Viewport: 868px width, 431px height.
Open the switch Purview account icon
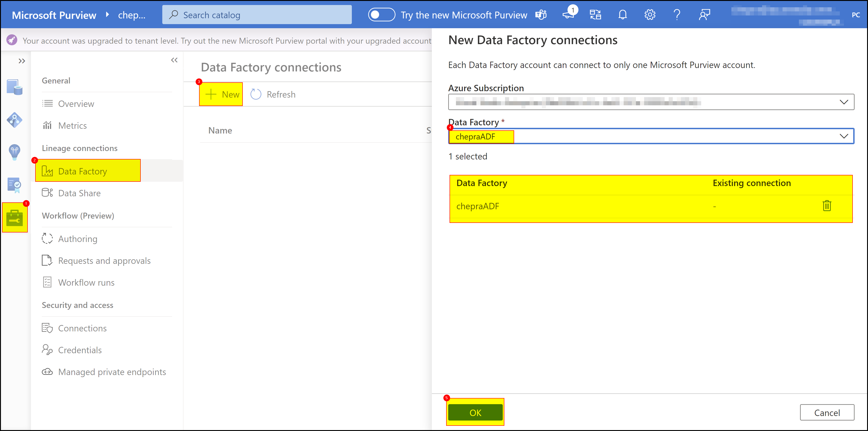(x=595, y=15)
